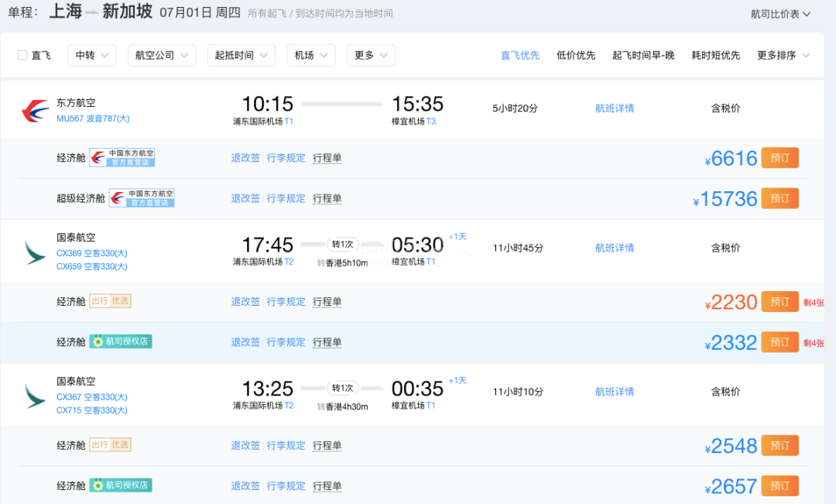Click the 航司授权店 badge on ¥2332 fare
Viewport: 836px width, 504px height.
click(121, 341)
